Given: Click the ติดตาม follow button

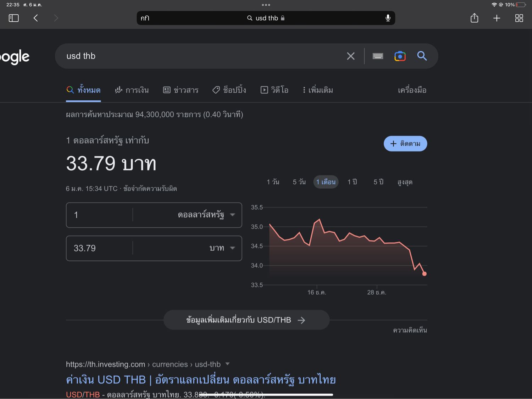Looking at the screenshot, I should 405,144.
